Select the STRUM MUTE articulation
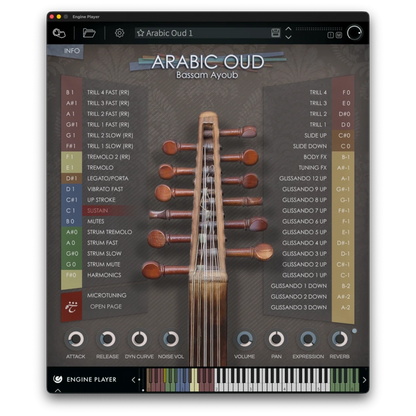 104,264
